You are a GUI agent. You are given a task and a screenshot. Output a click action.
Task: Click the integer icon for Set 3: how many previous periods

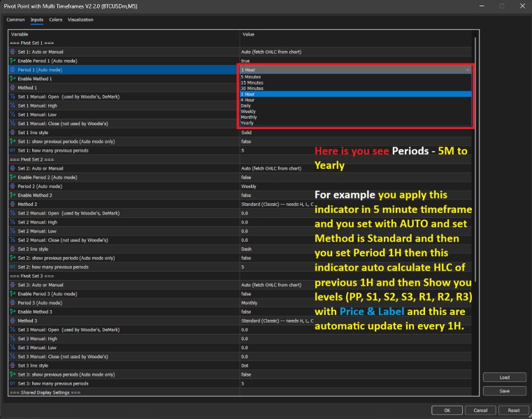click(x=13, y=383)
